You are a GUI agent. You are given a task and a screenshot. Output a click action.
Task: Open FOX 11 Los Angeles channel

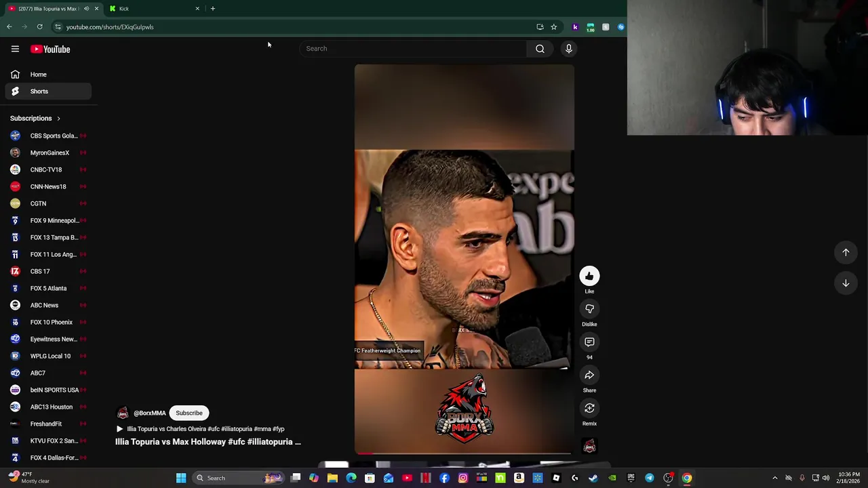coord(48,254)
